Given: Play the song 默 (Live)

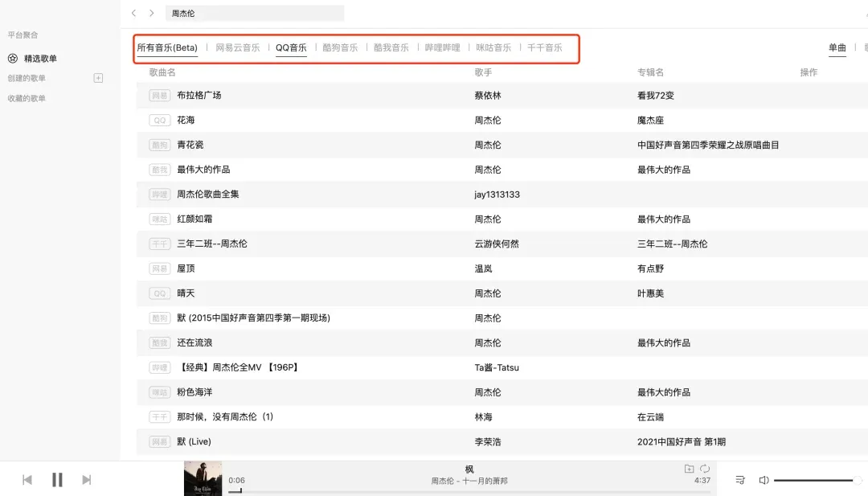Looking at the screenshot, I should point(194,442).
